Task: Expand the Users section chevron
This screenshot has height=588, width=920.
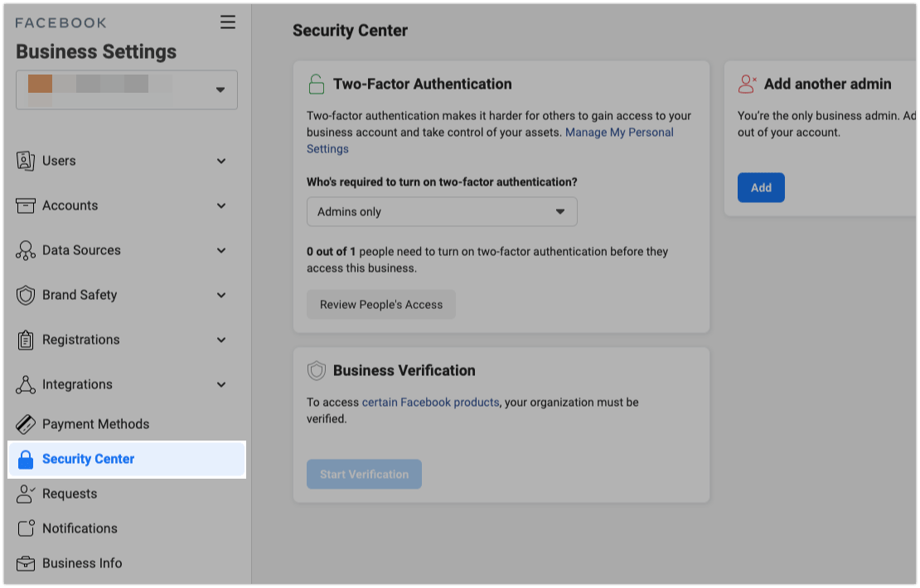Action: 221,161
